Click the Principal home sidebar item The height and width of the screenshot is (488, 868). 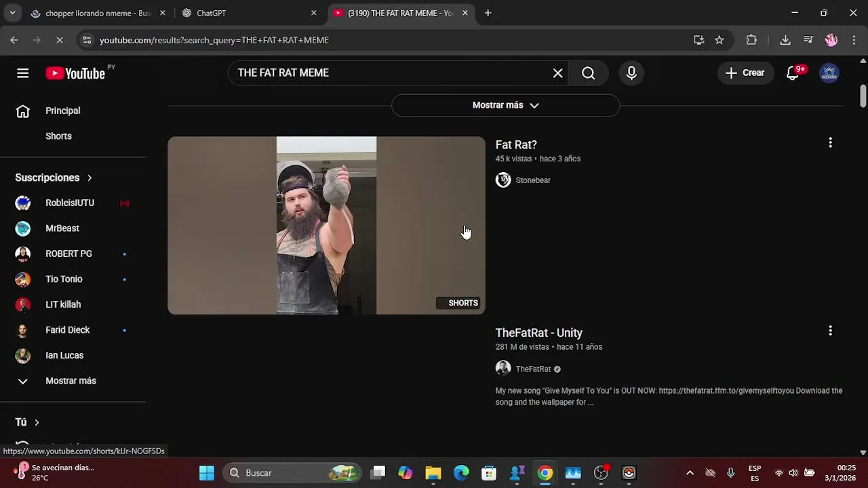(x=73, y=110)
